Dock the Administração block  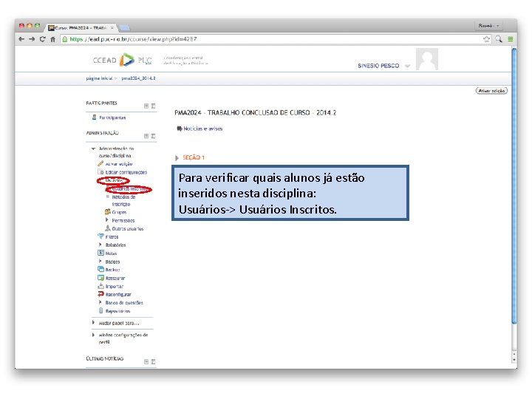[154, 136]
